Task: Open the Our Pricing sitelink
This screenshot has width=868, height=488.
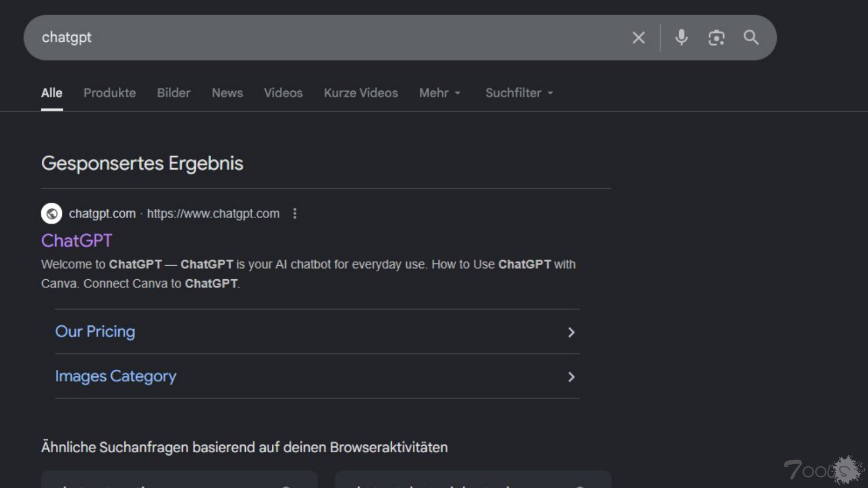Action: click(x=95, y=331)
